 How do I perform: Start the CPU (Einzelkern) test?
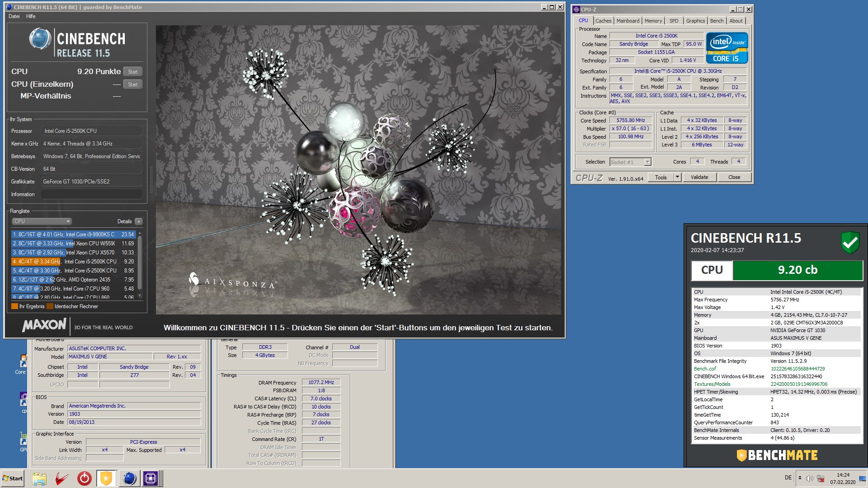(132, 84)
